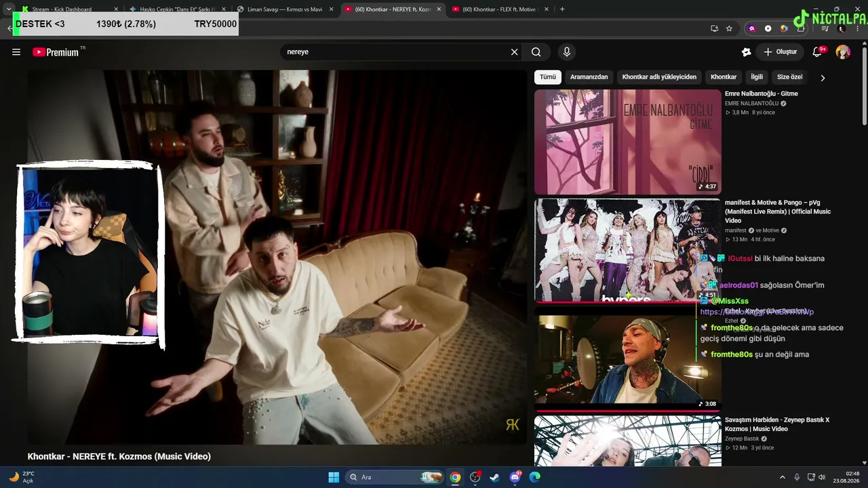Open the YouTube account avatar menu
The width and height of the screenshot is (868, 488).
click(843, 52)
